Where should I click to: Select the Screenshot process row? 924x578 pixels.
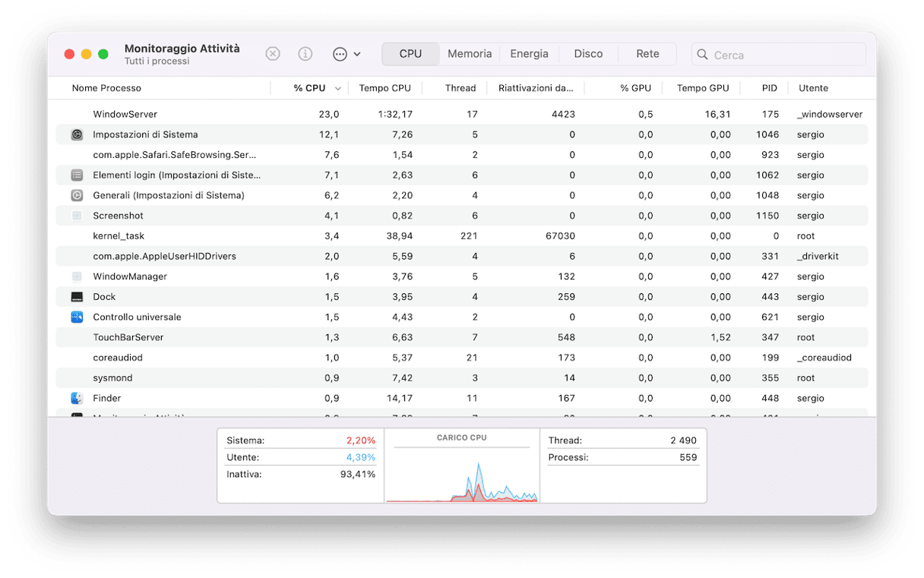(462, 216)
